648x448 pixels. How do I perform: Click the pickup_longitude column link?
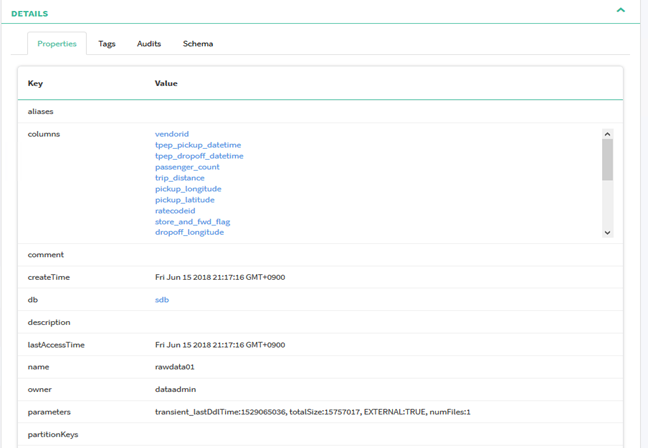click(188, 189)
